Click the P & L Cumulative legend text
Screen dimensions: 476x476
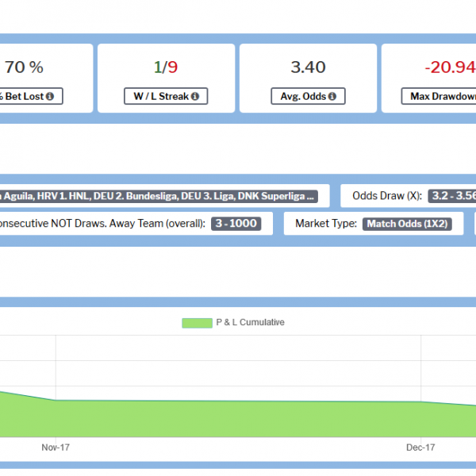coord(250,322)
